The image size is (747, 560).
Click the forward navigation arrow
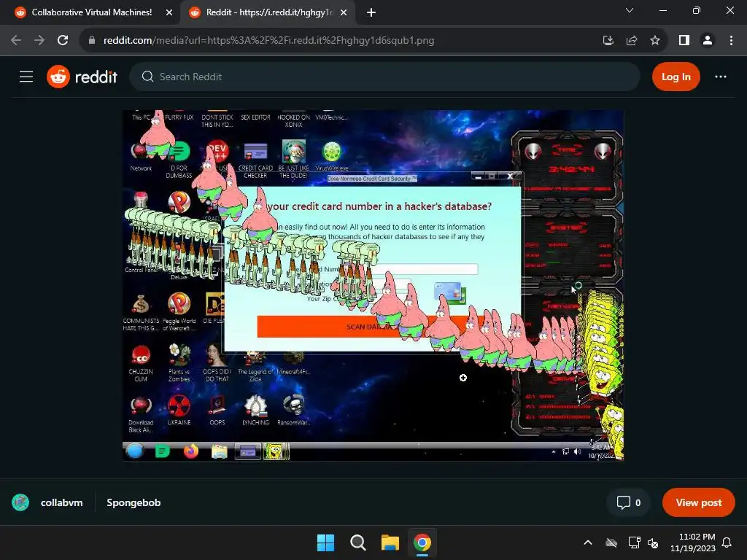39,41
